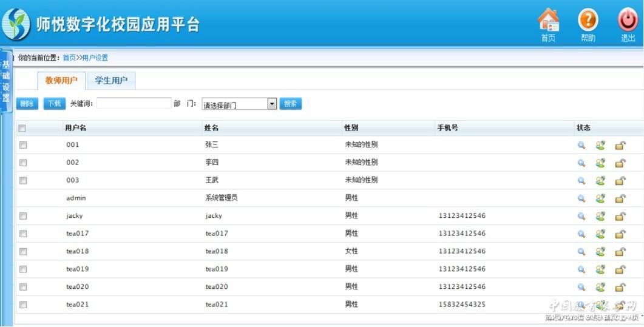The image size is (644, 327).
Task: Open the Help (帮助) question mark icon
Action: (x=588, y=21)
